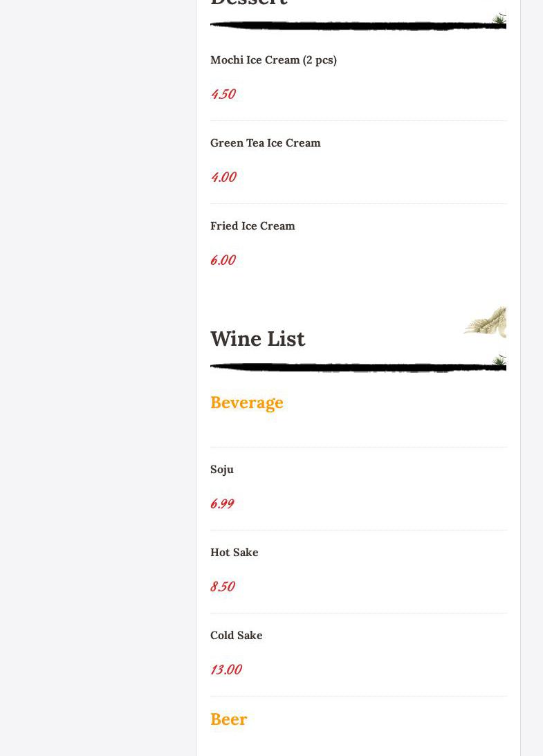This screenshot has height=756, width=543.
Task: Click the partially visible Dessert heading
Action: pyautogui.click(x=249, y=3)
